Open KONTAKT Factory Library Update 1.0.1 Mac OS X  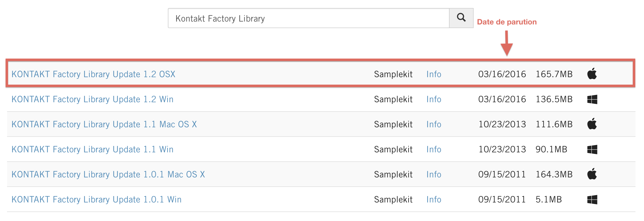(108, 174)
